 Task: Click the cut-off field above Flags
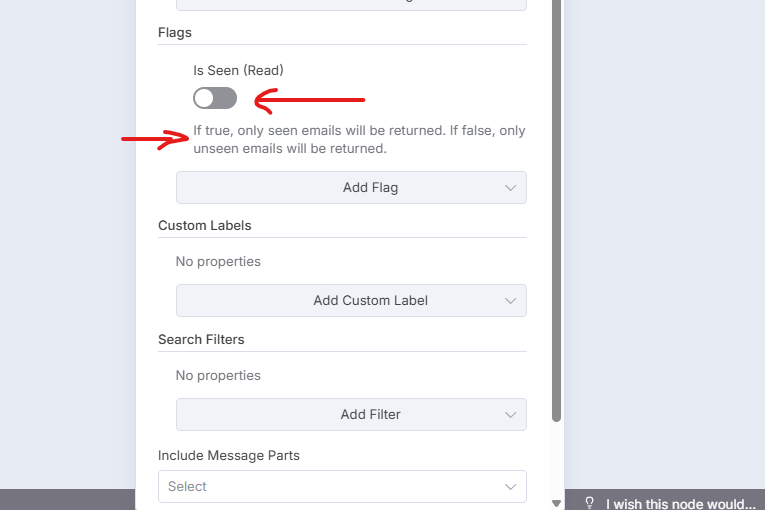pos(351,4)
